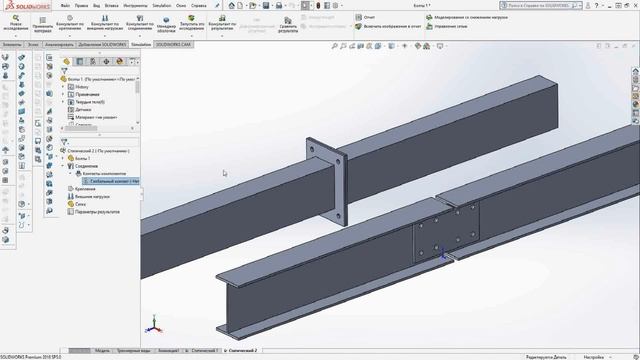This screenshot has width=640, height=360.
Task: Click the Edit Appearance icon in view toolbar
Action: pos(418,46)
